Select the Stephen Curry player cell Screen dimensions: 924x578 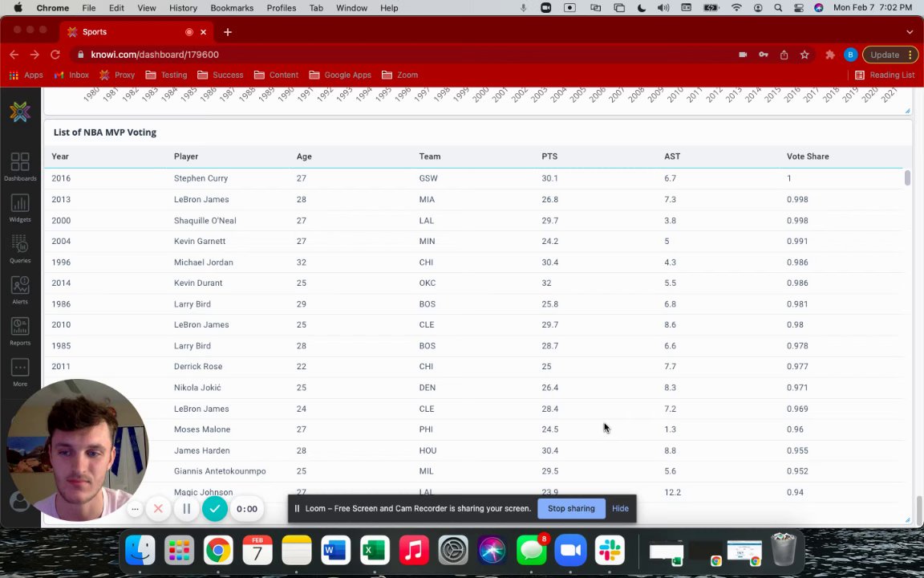pos(201,178)
